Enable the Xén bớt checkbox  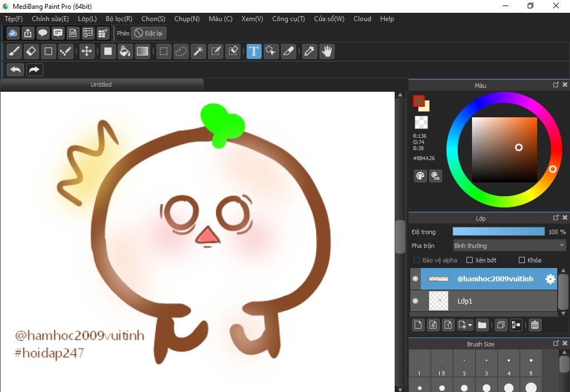(x=470, y=260)
